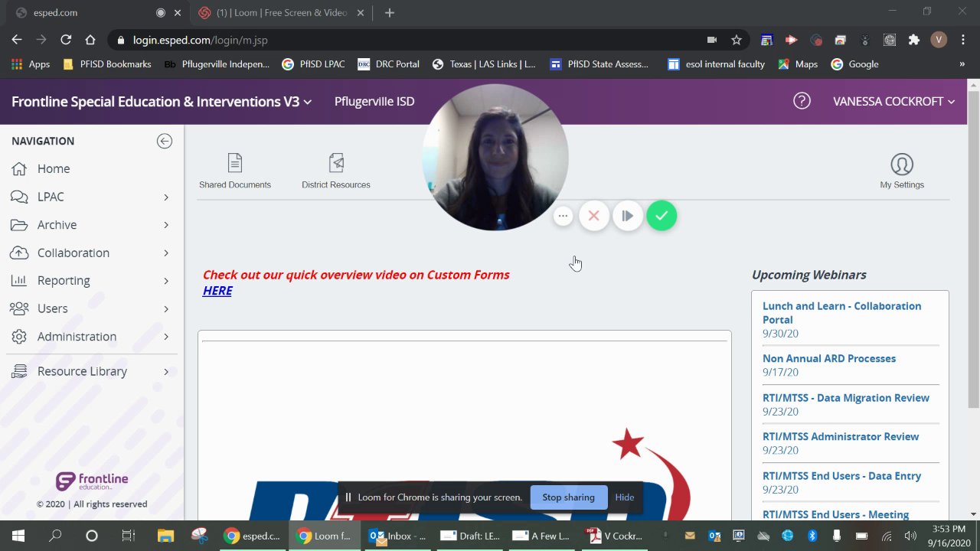This screenshot has height=551, width=980.
Task: Open Windows Start menu
Action: 18,536
